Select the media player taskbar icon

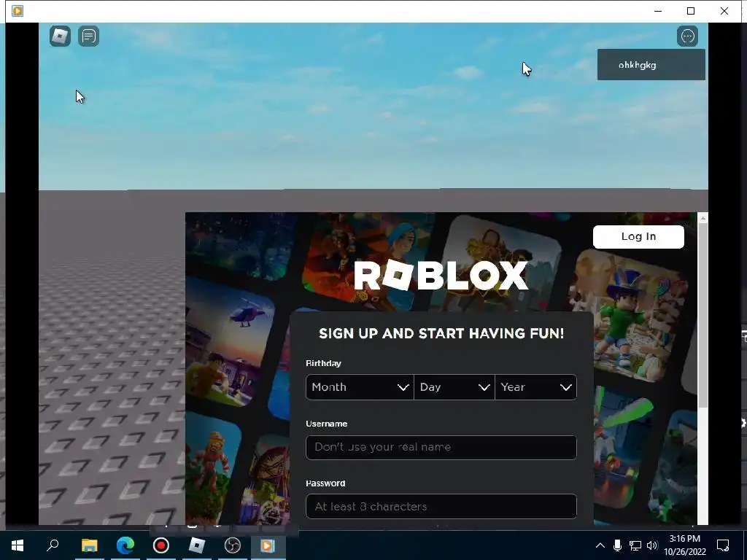click(x=268, y=545)
